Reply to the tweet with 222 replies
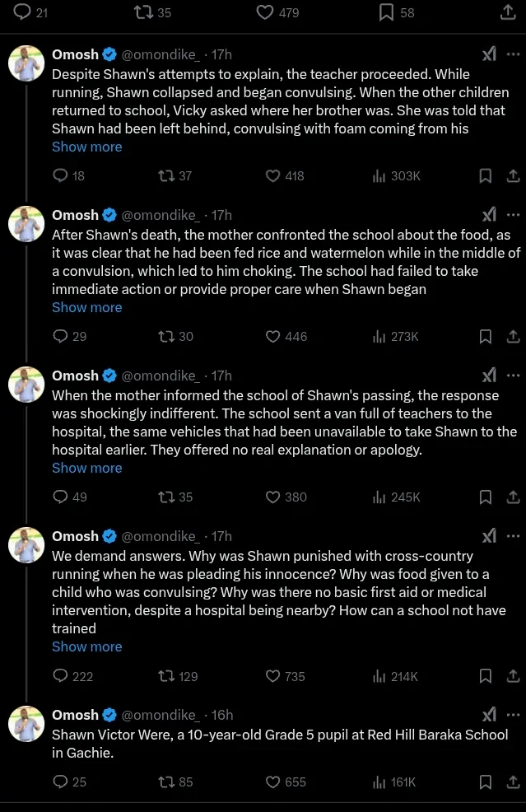Viewport: 526px width, 812px height. point(60,676)
